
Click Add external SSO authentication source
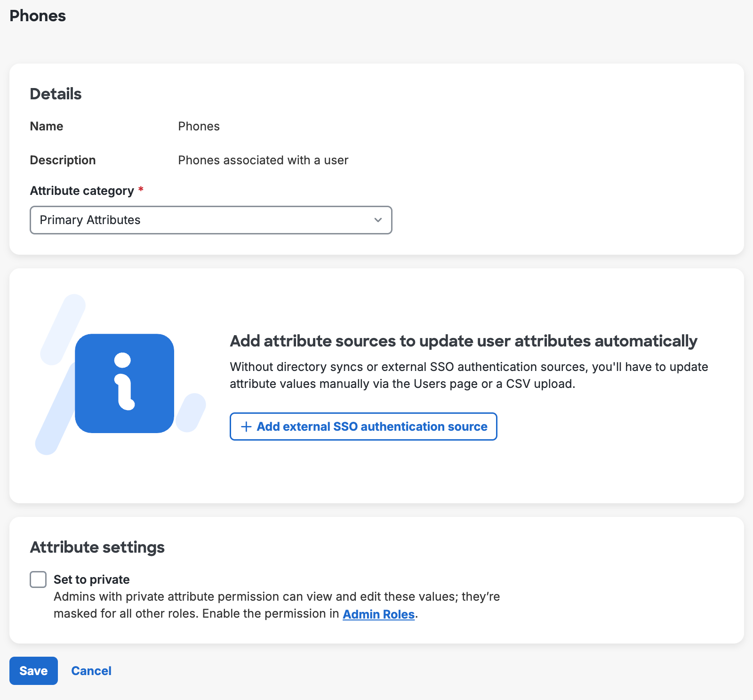pos(363,426)
